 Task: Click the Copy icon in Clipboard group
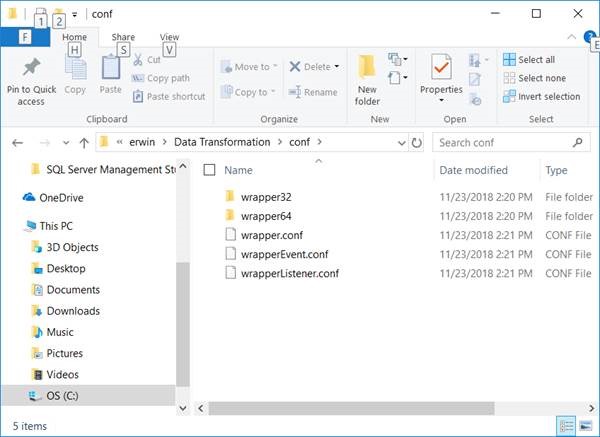[75, 68]
